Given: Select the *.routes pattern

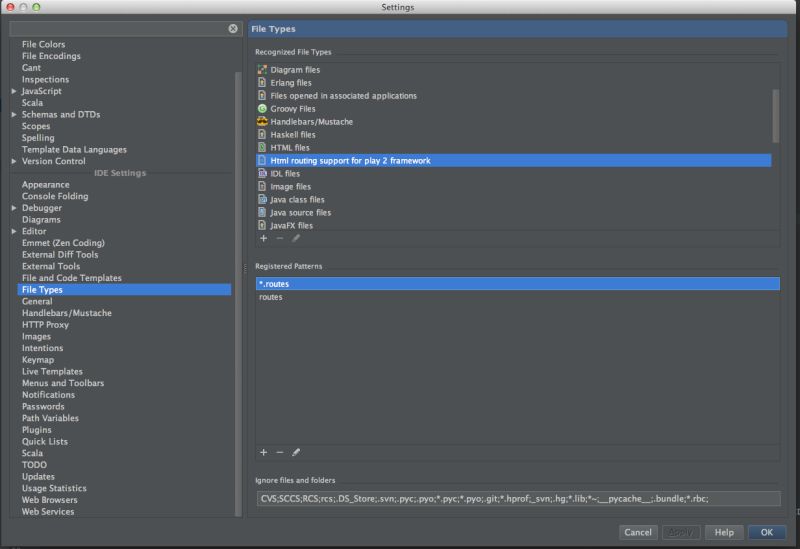Looking at the screenshot, I should [518, 284].
